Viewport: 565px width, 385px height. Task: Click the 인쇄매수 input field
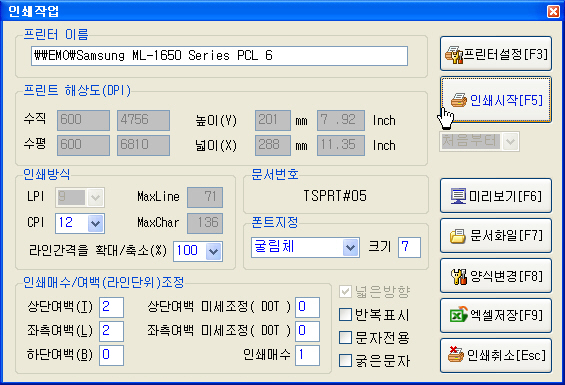(307, 355)
